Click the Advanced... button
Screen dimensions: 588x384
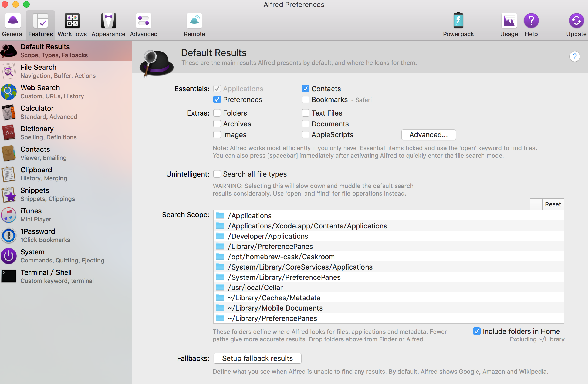[x=428, y=135]
